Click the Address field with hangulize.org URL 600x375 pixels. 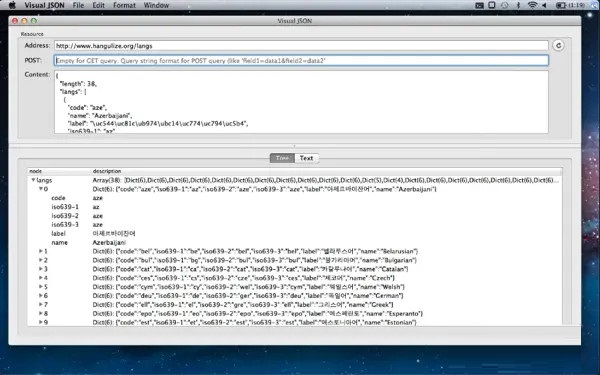click(301, 46)
